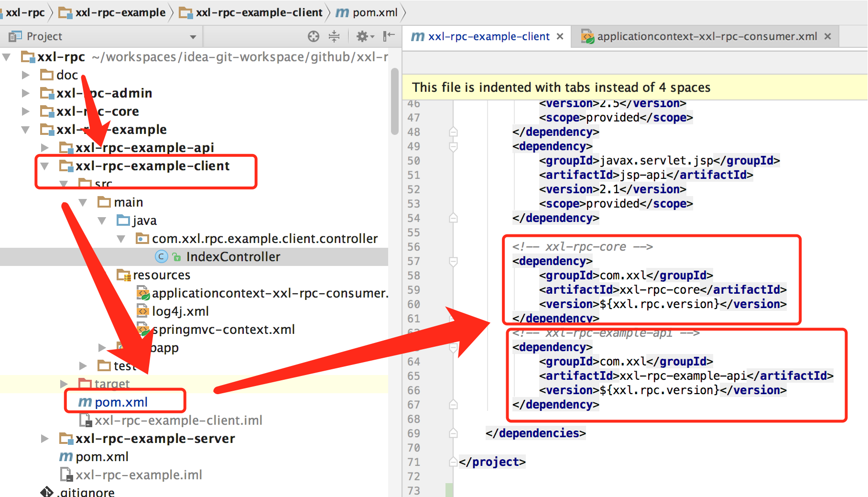Click the Project panel vertical scrollbar

coord(394,101)
